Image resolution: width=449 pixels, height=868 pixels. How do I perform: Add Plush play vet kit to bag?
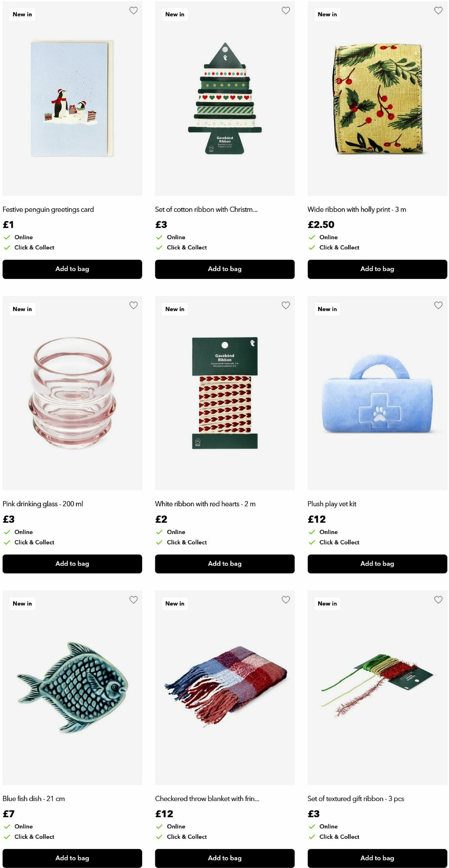[377, 564]
